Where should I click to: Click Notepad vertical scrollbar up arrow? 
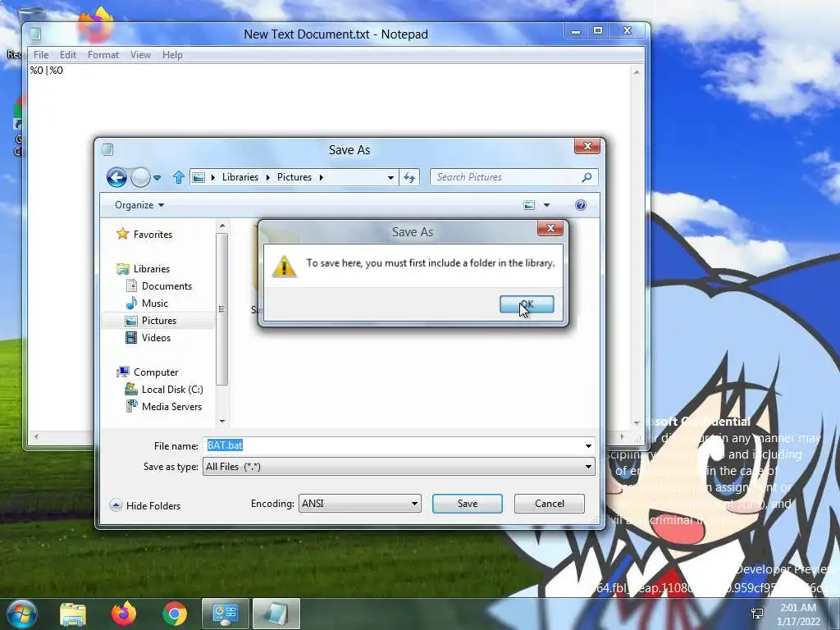tap(636, 72)
